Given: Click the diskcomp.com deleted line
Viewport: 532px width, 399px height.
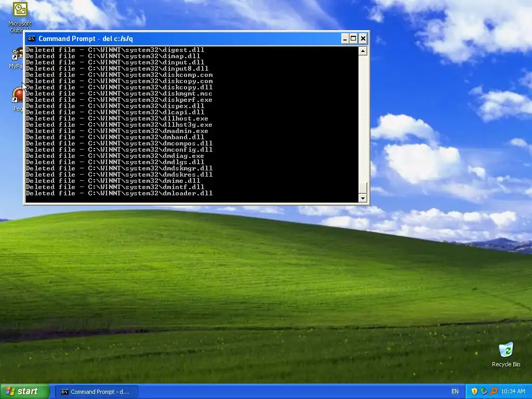Looking at the screenshot, I should point(119,75).
